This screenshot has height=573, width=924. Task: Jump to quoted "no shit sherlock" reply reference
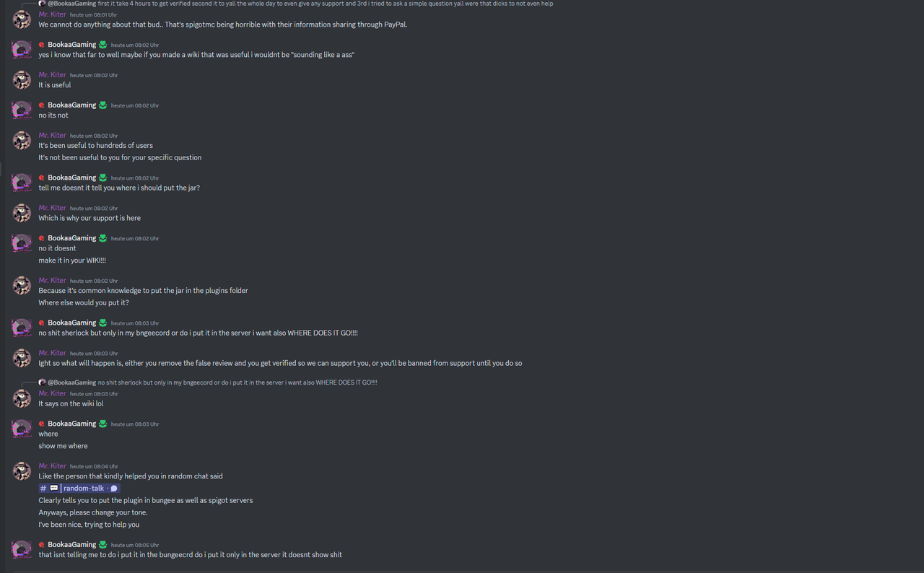pyautogui.click(x=237, y=382)
